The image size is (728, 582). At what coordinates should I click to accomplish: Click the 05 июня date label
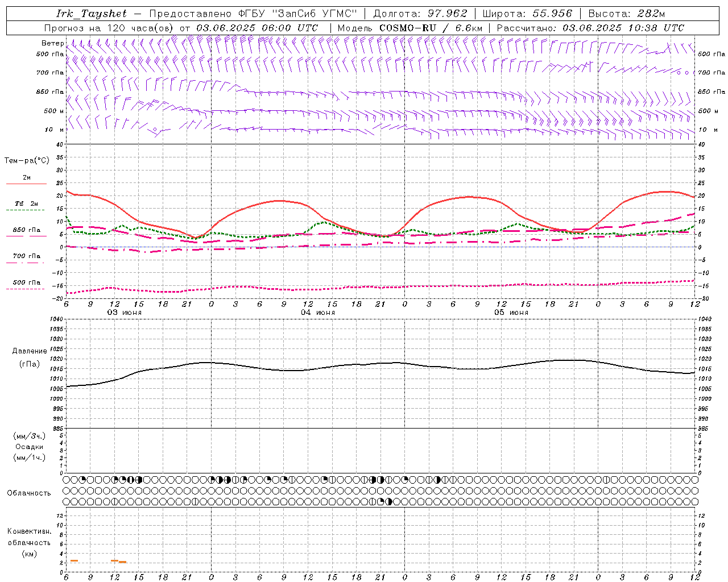[x=511, y=313]
